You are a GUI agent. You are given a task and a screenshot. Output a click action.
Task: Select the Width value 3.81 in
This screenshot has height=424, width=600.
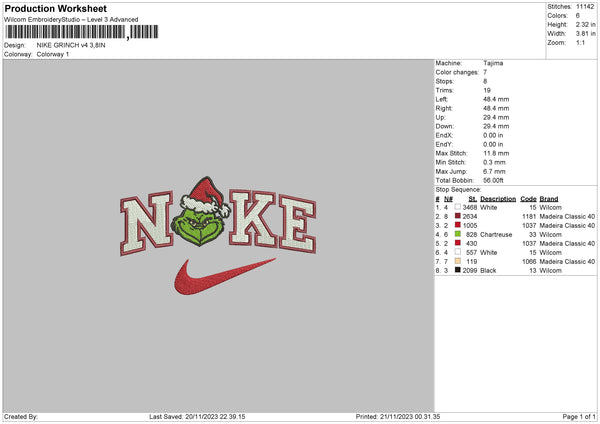point(585,34)
